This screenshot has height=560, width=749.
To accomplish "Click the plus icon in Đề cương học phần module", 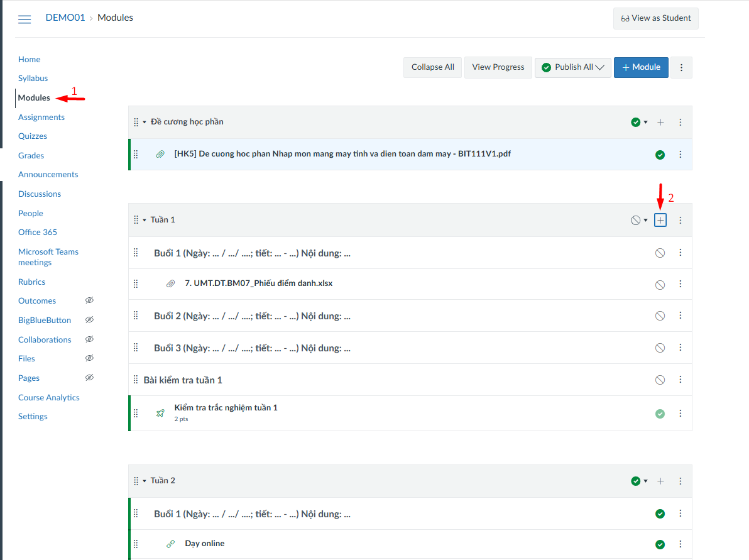I will click(660, 122).
